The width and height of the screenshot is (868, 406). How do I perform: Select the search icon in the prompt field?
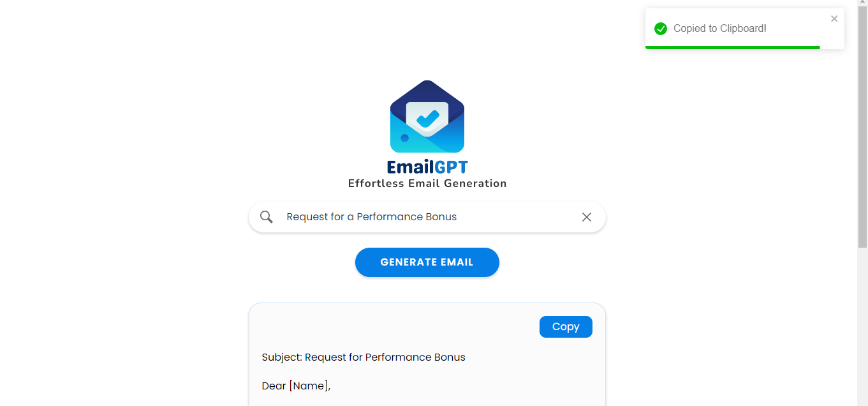click(x=266, y=217)
